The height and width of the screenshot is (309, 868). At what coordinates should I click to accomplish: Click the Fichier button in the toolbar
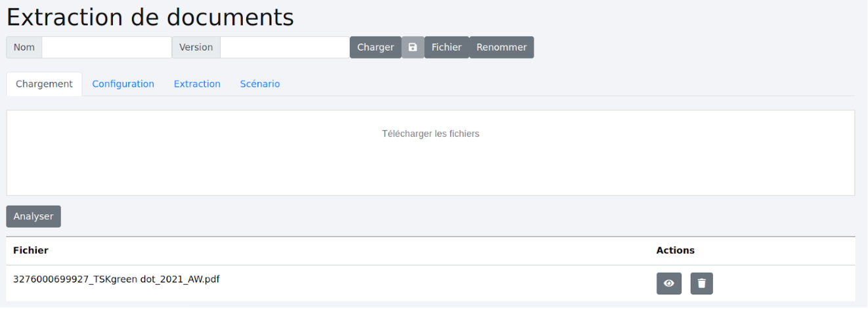click(446, 47)
